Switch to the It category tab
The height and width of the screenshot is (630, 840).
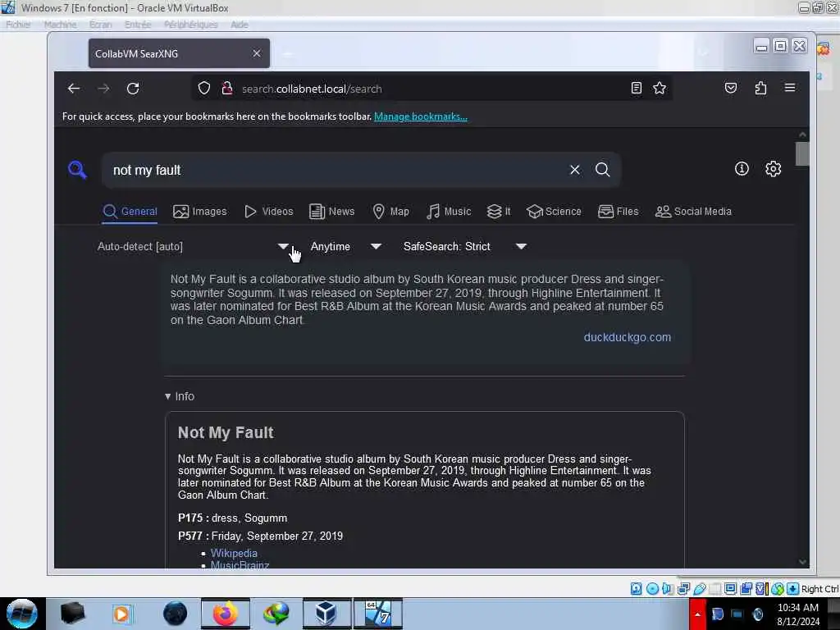coord(499,212)
